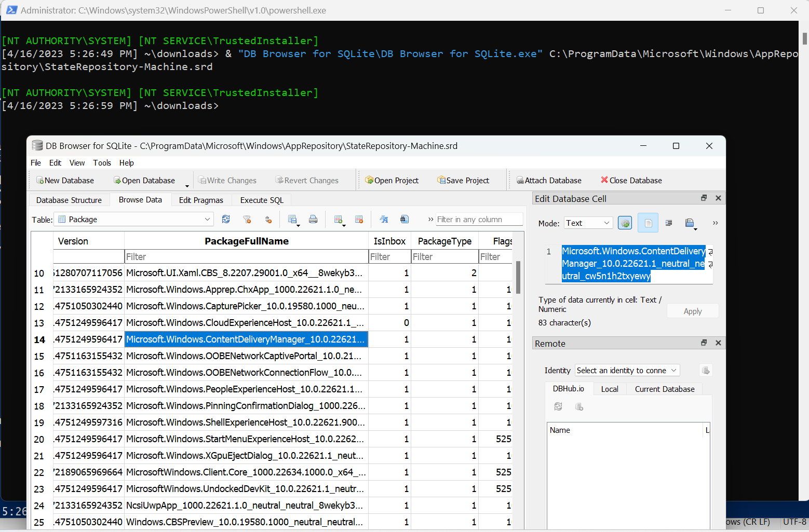Open the Edit menu
809x532 pixels.
pos(55,162)
